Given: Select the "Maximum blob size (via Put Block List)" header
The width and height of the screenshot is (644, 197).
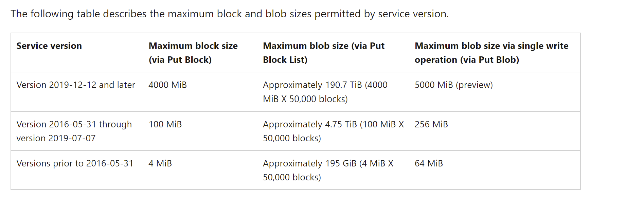Looking at the screenshot, I should (x=323, y=53).
